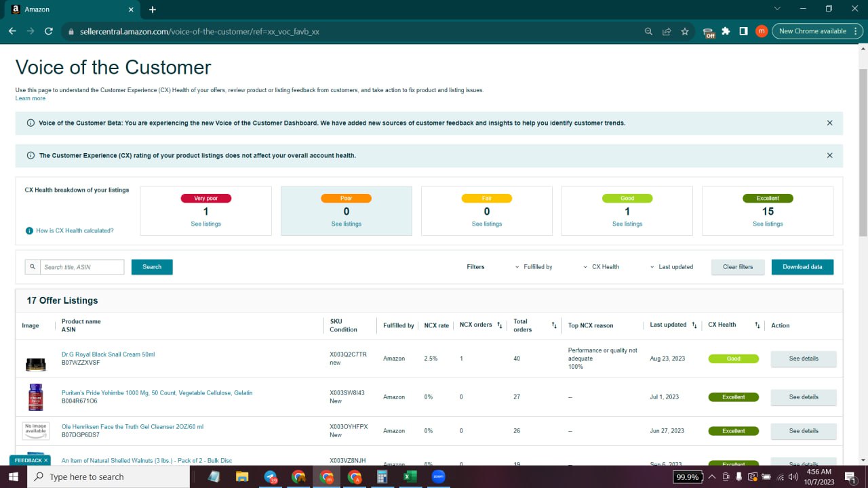Open the Windows Start menu
The width and height of the screenshot is (868, 488).
click(x=14, y=477)
